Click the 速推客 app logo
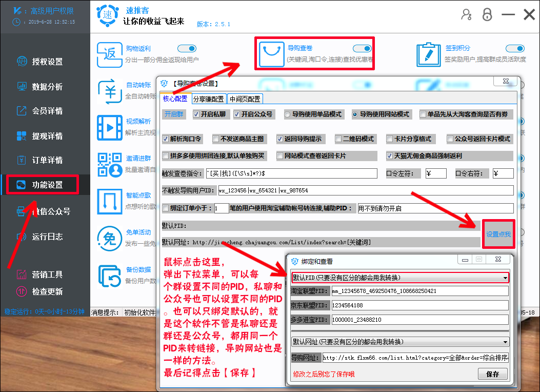The height and width of the screenshot is (392, 540). pyautogui.click(x=108, y=15)
